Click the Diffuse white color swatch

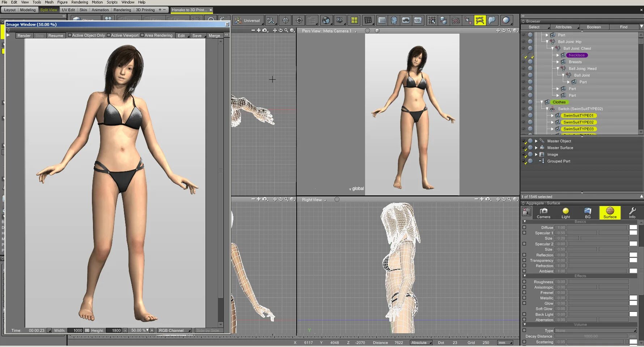[633, 227]
